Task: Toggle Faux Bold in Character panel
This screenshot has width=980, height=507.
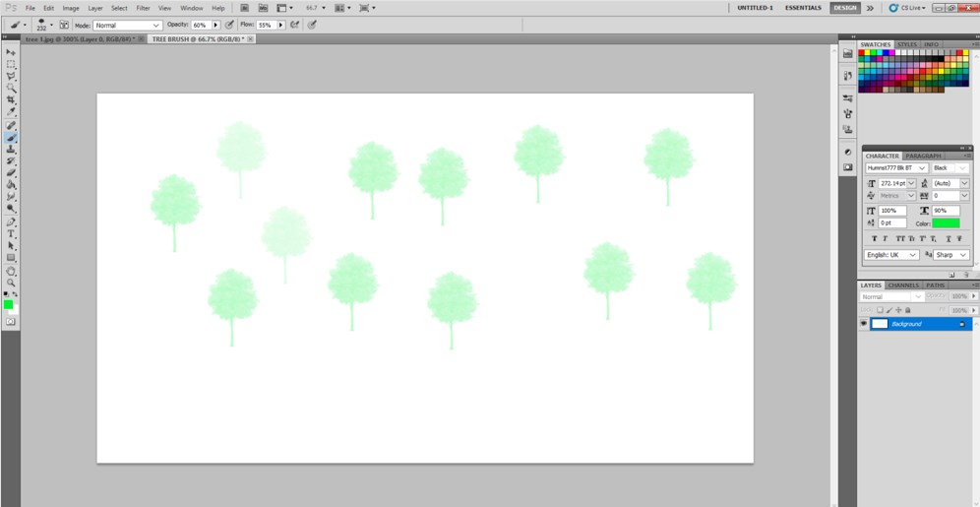Action: [x=875, y=239]
